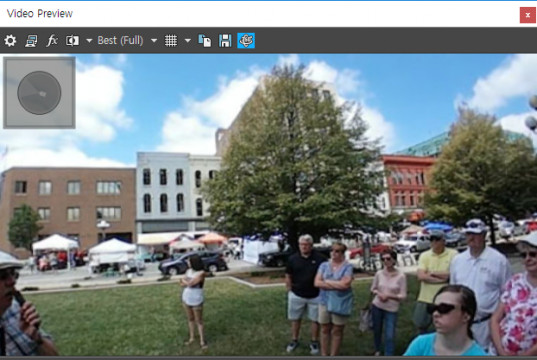Click the Best (Full) preview quality label
537x360 pixels.
120,40
